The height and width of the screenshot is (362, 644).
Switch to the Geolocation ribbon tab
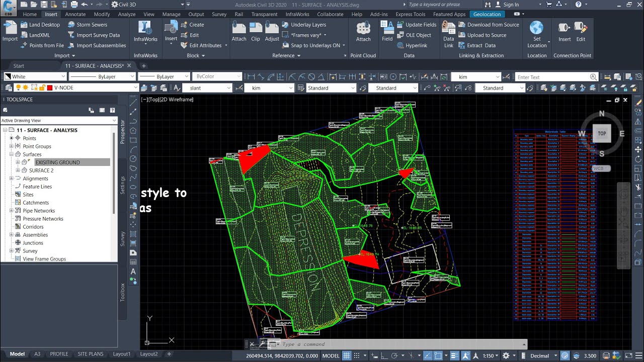[x=487, y=14]
